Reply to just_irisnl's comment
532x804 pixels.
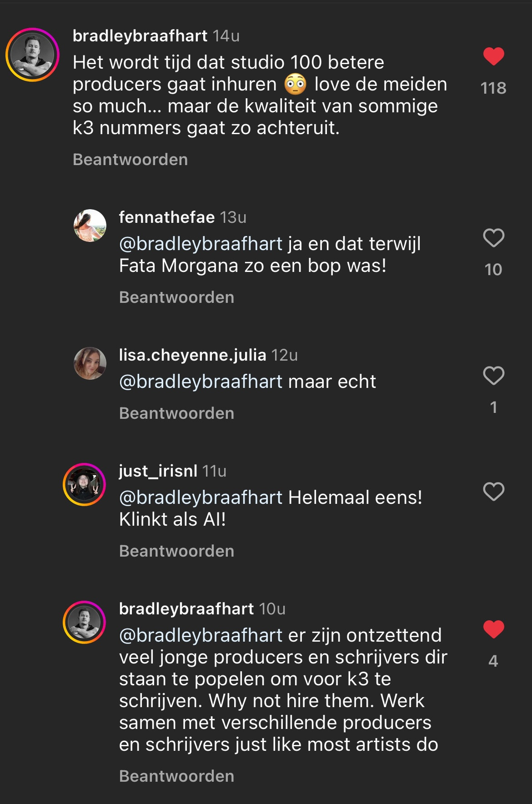coord(176,551)
